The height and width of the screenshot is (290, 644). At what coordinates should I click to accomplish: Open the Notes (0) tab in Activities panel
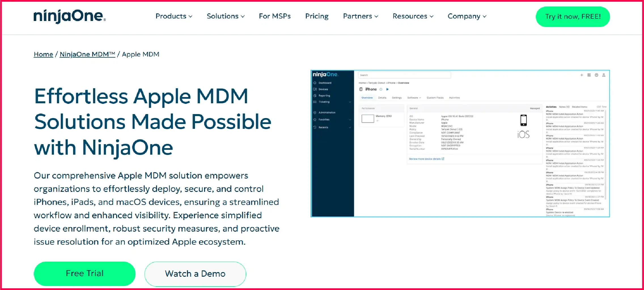564,107
